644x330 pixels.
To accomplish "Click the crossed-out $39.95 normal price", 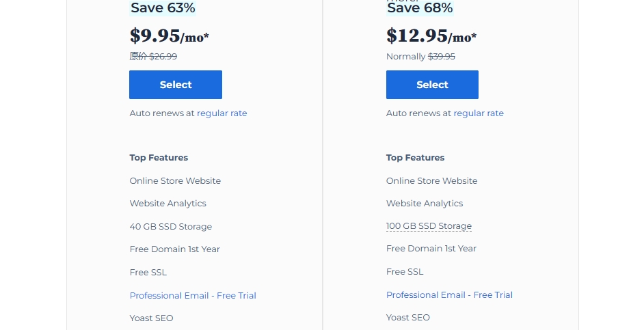I will pyautogui.click(x=442, y=57).
